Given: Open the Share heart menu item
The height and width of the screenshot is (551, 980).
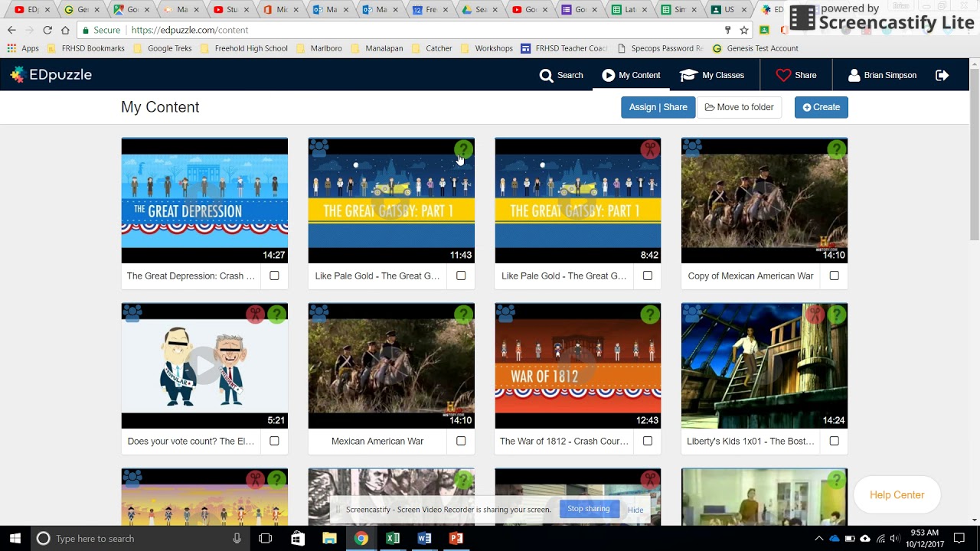Looking at the screenshot, I should pos(796,75).
